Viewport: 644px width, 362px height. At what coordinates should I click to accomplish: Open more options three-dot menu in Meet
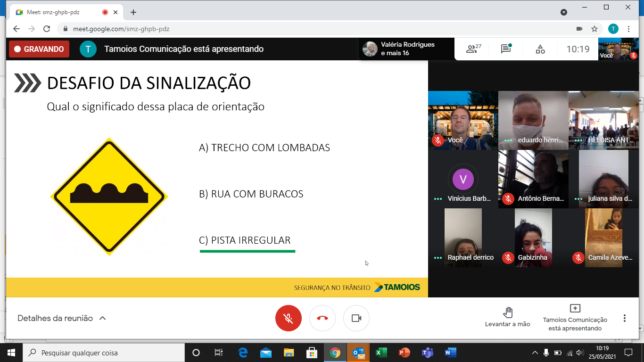(x=624, y=318)
